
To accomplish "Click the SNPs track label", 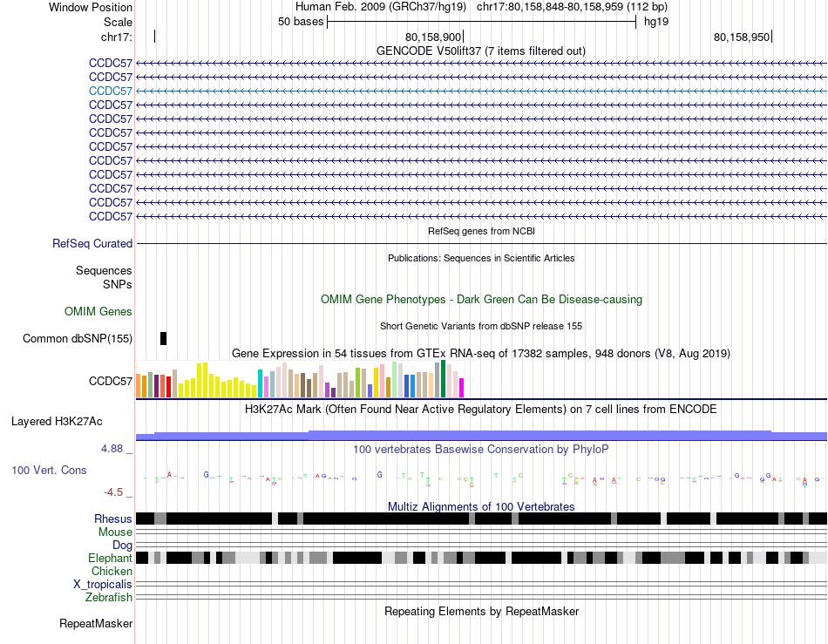I will pos(118,284).
